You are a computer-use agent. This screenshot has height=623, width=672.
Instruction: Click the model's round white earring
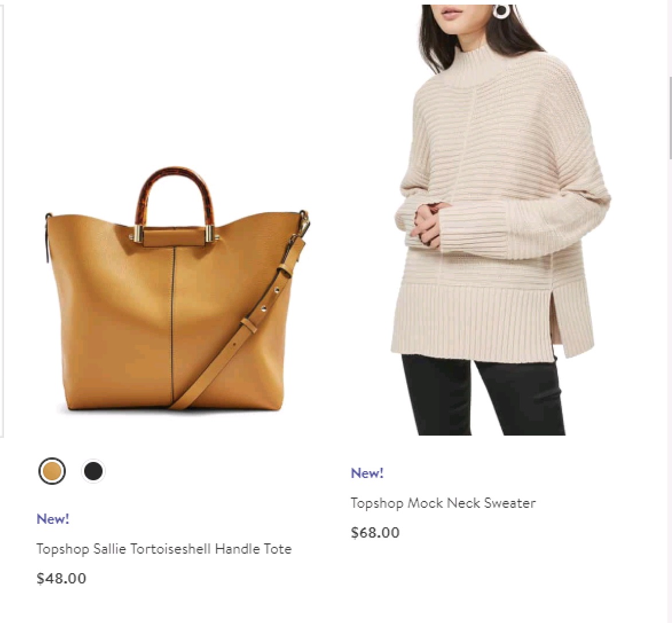pos(501,11)
